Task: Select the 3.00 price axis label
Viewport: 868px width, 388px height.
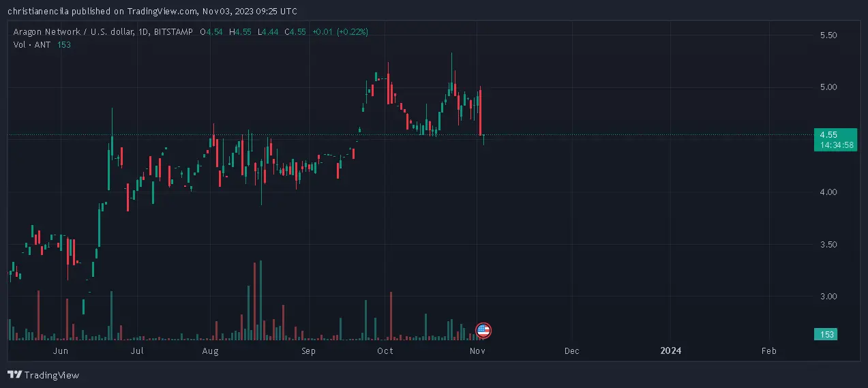Action: [828, 297]
